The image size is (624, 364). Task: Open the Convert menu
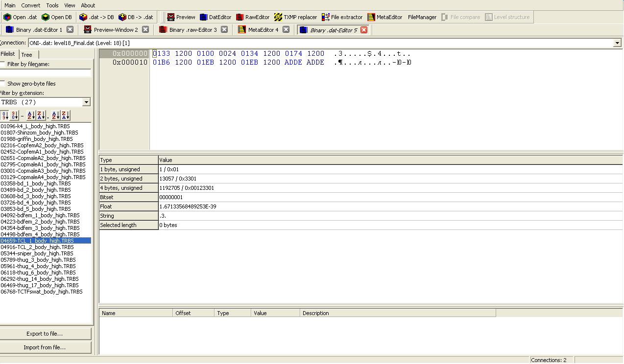click(31, 5)
